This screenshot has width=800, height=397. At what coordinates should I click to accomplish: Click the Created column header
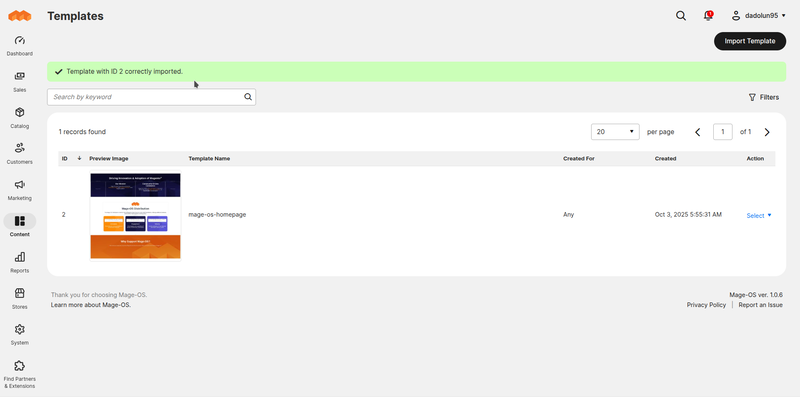[x=665, y=159]
